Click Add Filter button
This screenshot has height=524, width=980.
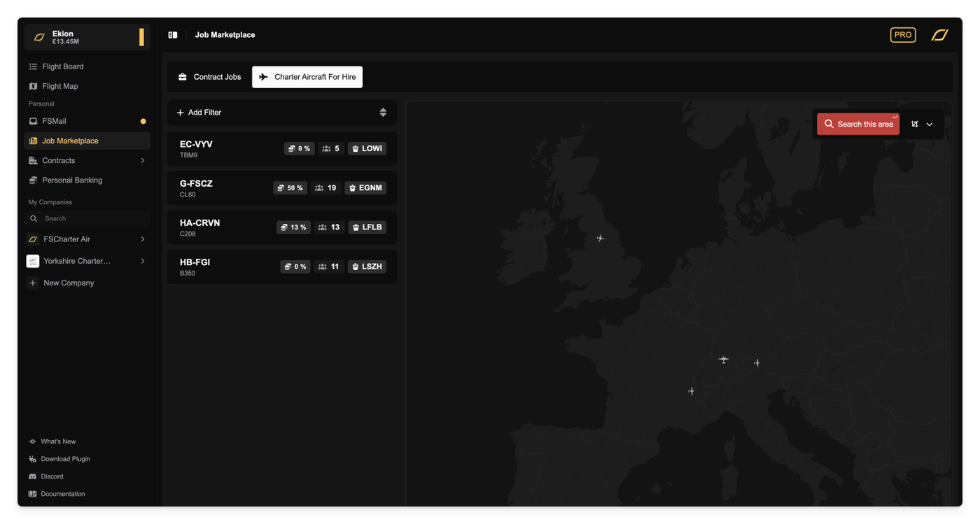coord(199,113)
